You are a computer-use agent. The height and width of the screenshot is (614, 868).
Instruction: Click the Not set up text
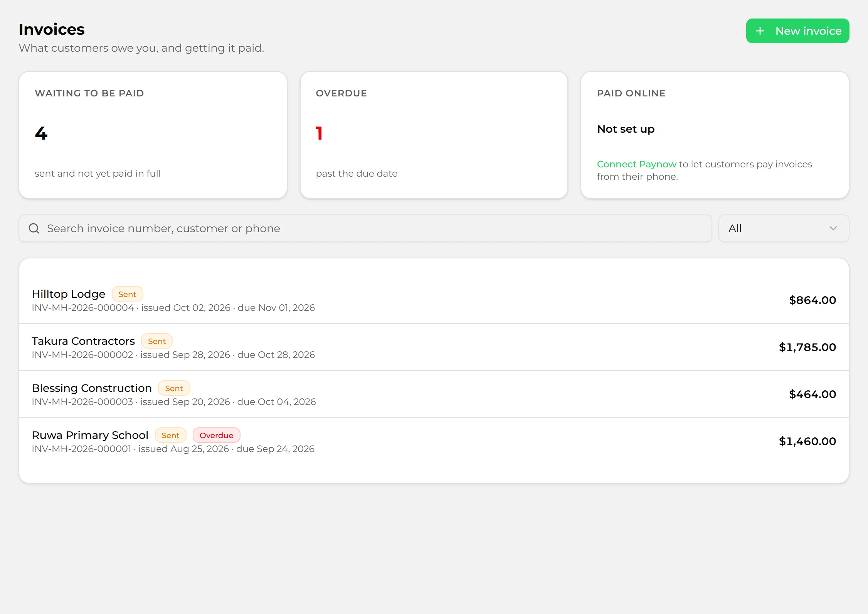(x=626, y=129)
